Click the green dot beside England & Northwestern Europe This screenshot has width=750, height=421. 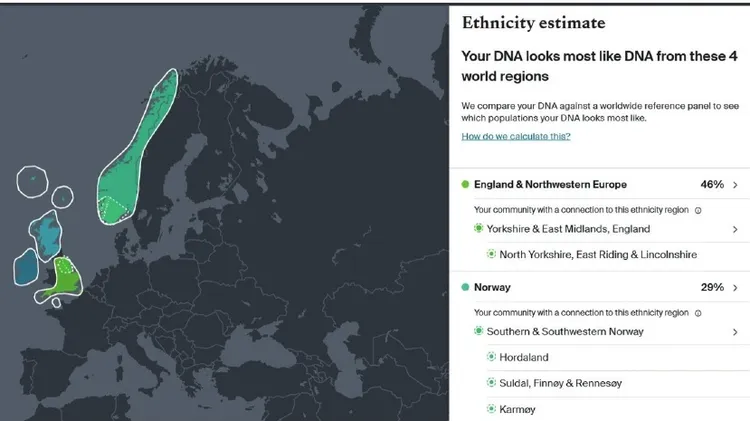tap(465, 184)
